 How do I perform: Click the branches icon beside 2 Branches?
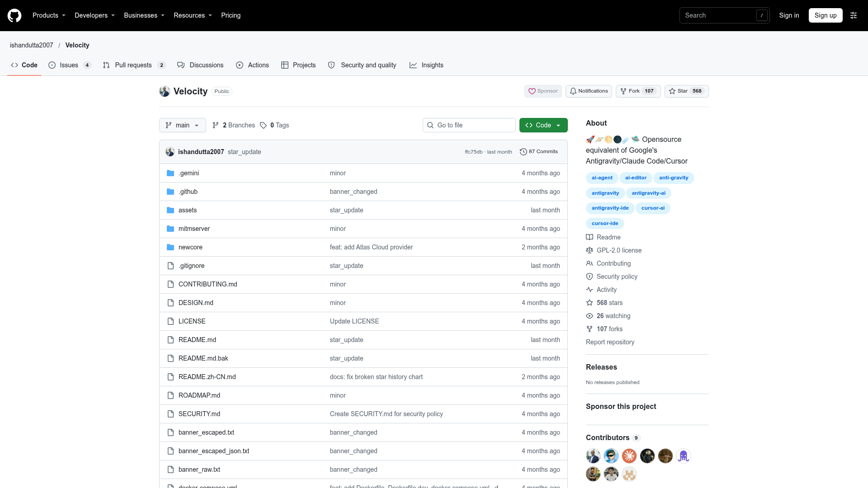coord(216,125)
